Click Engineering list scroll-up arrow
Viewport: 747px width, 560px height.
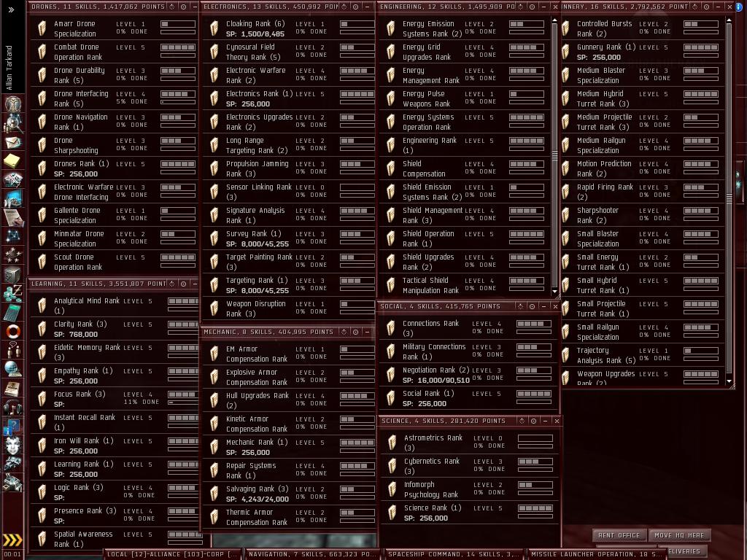(554, 21)
